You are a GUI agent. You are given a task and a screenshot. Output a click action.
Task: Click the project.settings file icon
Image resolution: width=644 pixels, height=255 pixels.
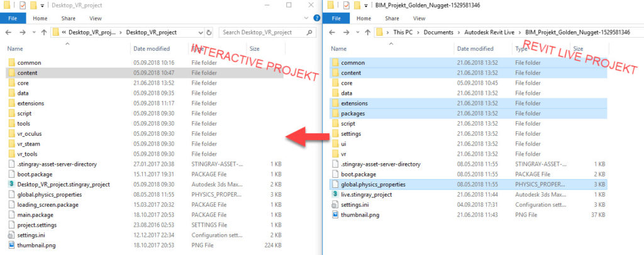(11, 225)
